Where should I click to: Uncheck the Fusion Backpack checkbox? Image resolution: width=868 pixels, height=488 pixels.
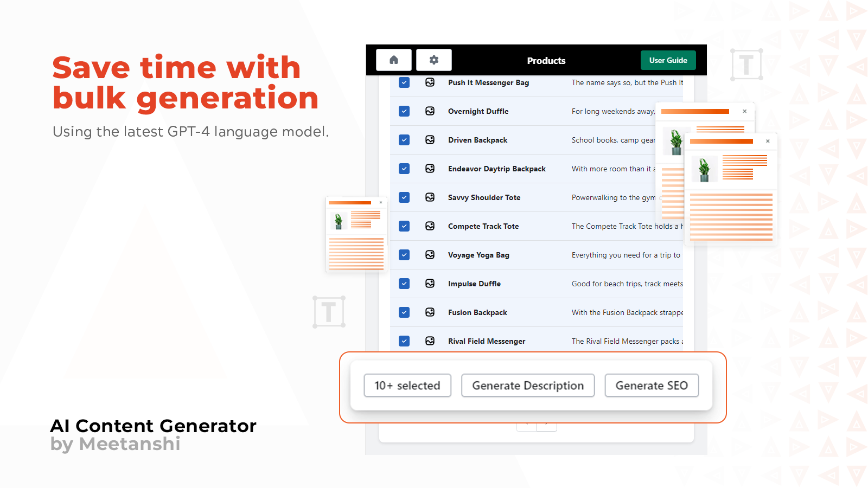404,312
